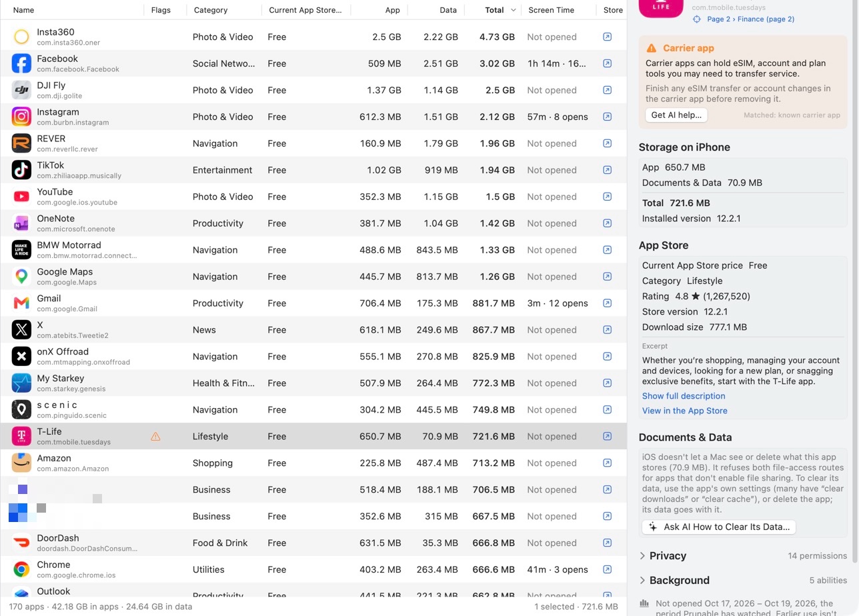The image size is (859, 616).
Task: Click the 170 apps status summary
Action: click(x=101, y=607)
